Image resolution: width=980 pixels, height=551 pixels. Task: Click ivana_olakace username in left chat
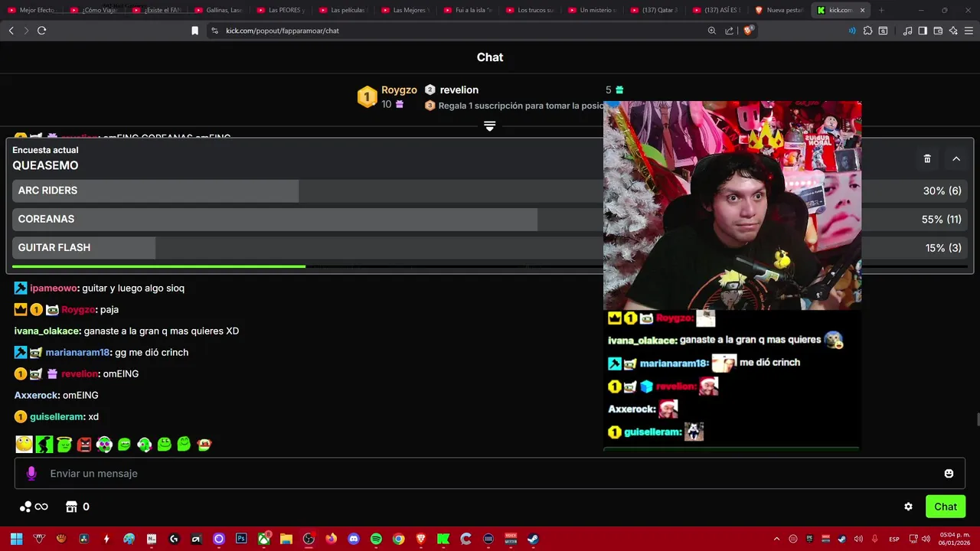click(47, 331)
